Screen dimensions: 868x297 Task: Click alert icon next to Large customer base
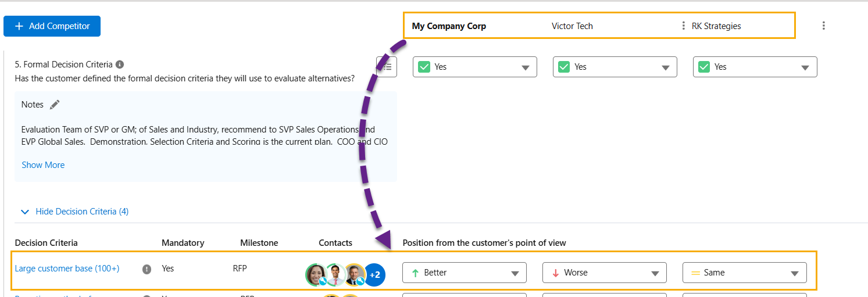(147, 269)
